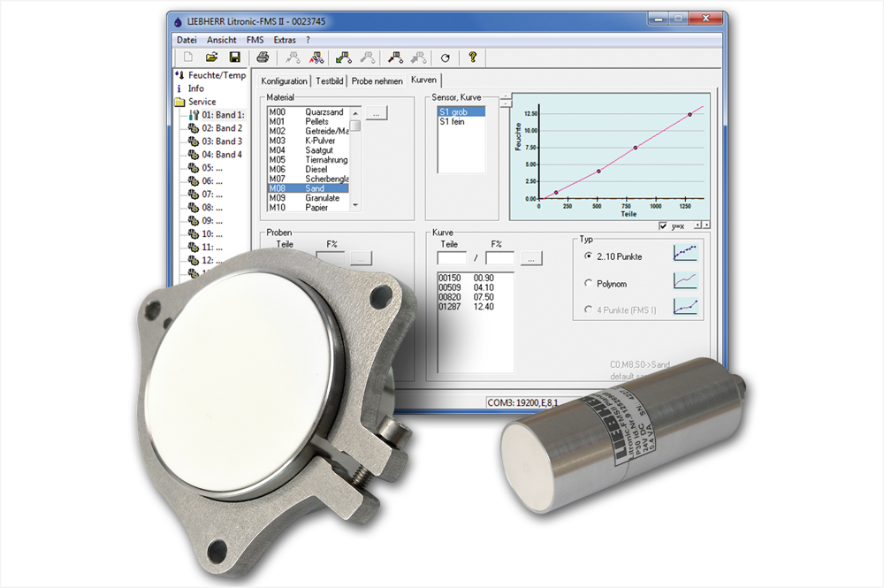This screenshot has width=884, height=588.
Task: Open the Datei menu
Action: click(187, 40)
